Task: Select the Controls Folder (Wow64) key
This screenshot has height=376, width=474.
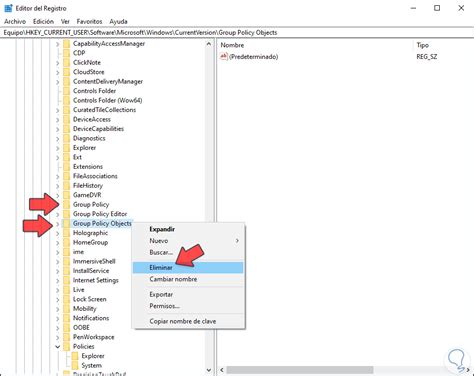Action: pyautogui.click(x=108, y=100)
